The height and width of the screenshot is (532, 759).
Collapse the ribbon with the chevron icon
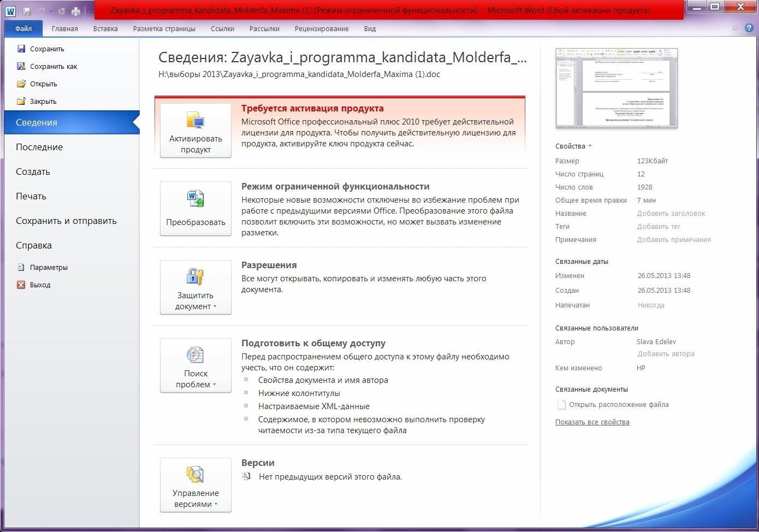[x=735, y=28]
